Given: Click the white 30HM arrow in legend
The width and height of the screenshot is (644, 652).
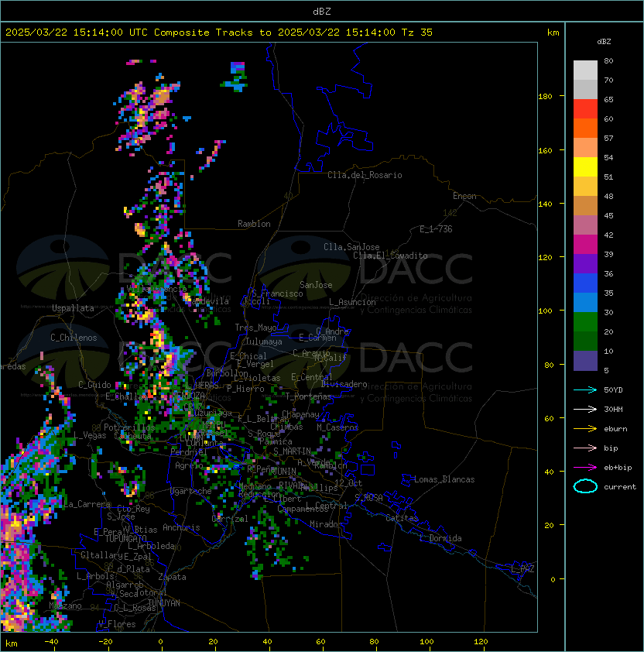Looking at the screenshot, I should 585,409.
